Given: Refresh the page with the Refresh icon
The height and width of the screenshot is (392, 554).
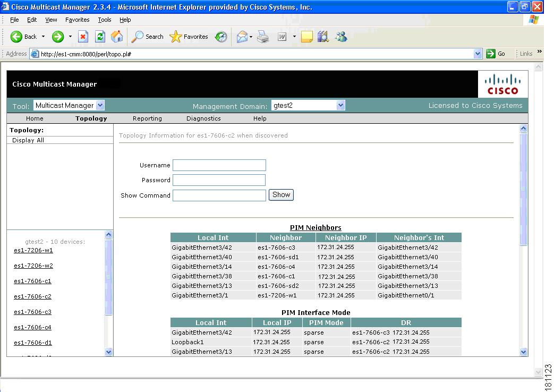Looking at the screenshot, I should pyautogui.click(x=100, y=37).
